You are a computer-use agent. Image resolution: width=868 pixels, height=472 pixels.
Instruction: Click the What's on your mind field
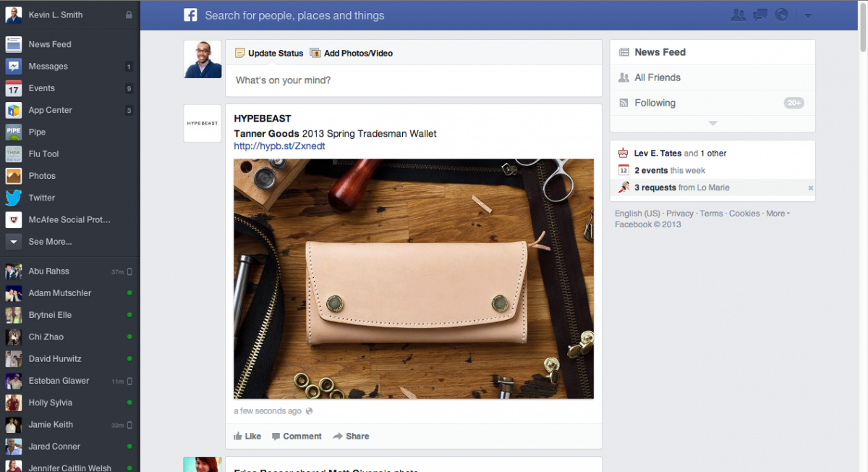point(412,80)
